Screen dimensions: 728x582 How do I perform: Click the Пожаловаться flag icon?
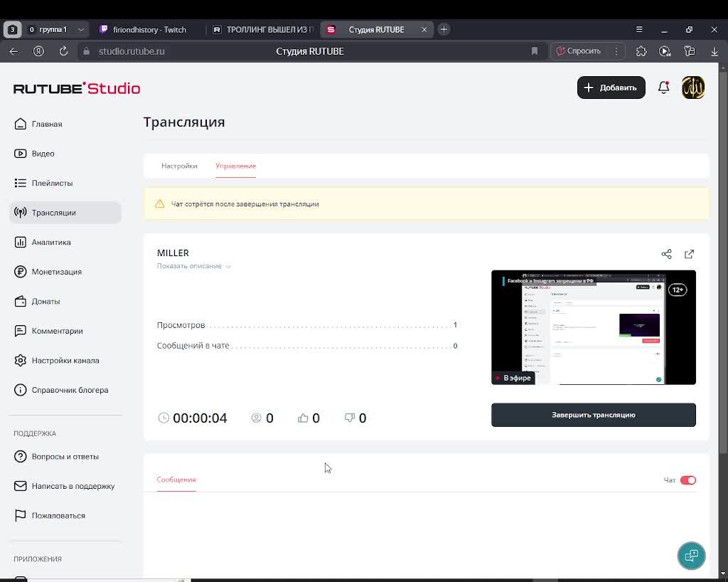21,516
